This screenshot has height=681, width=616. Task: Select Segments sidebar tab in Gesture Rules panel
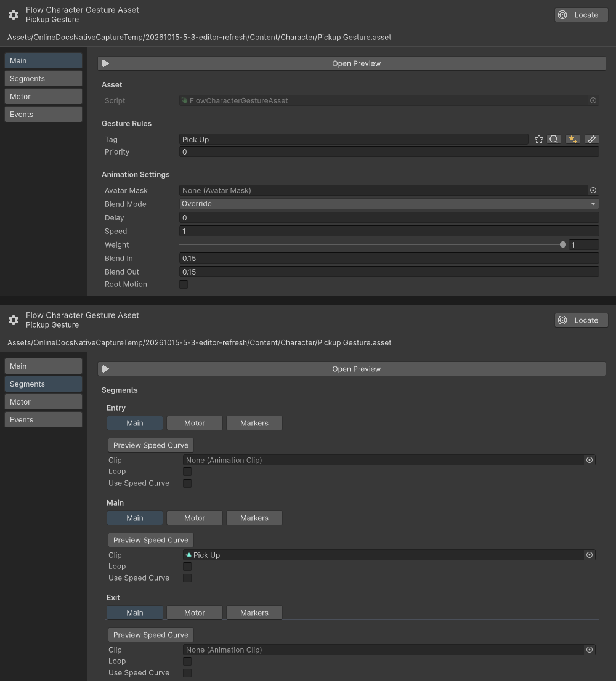(x=44, y=79)
